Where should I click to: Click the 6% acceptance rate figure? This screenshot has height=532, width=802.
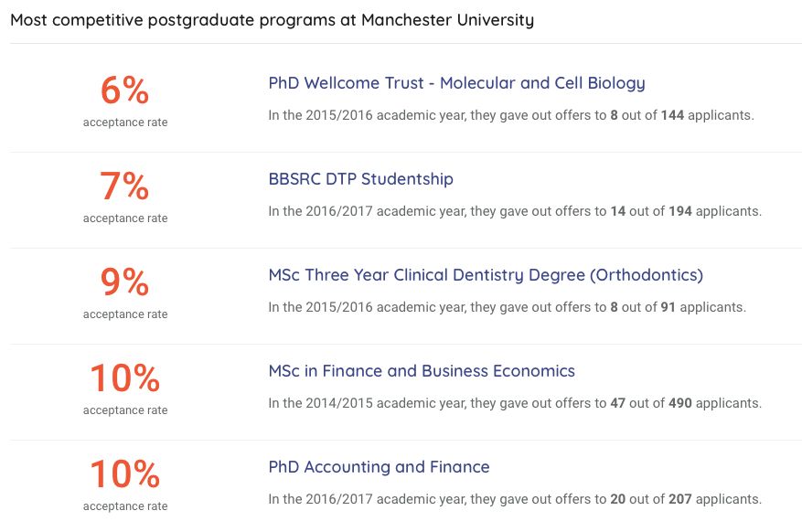[x=125, y=91]
